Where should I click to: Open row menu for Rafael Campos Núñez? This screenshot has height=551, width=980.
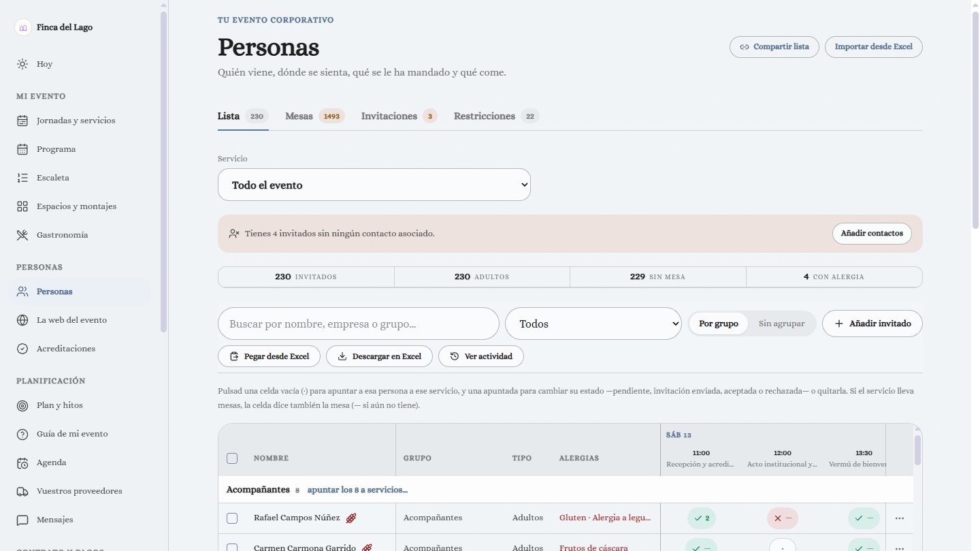click(x=900, y=518)
